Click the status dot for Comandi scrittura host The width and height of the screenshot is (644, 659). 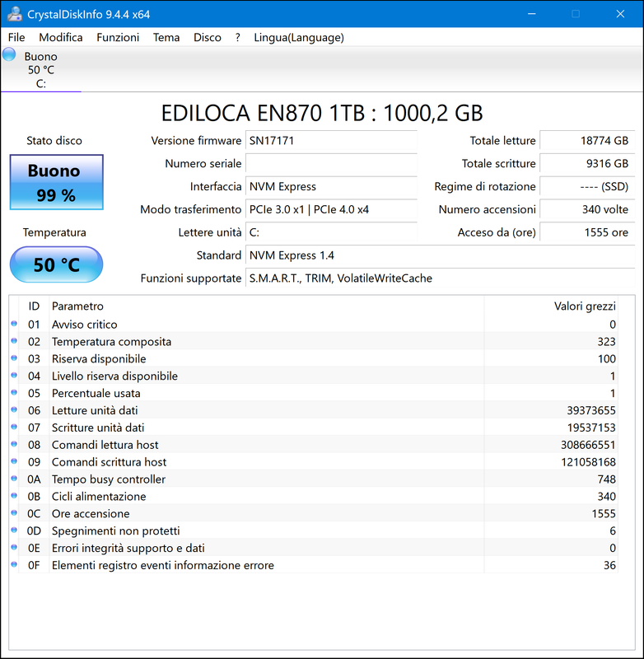(14, 461)
